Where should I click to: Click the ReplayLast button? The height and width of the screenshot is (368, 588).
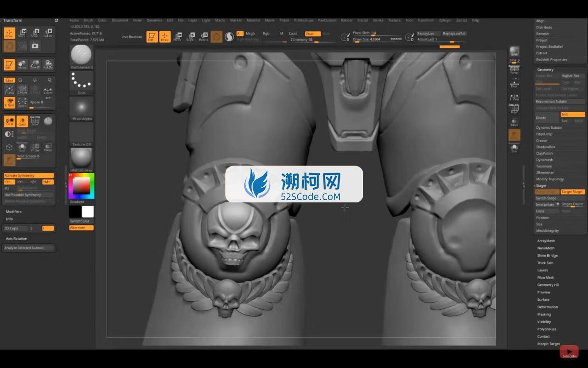click(428, 34)
